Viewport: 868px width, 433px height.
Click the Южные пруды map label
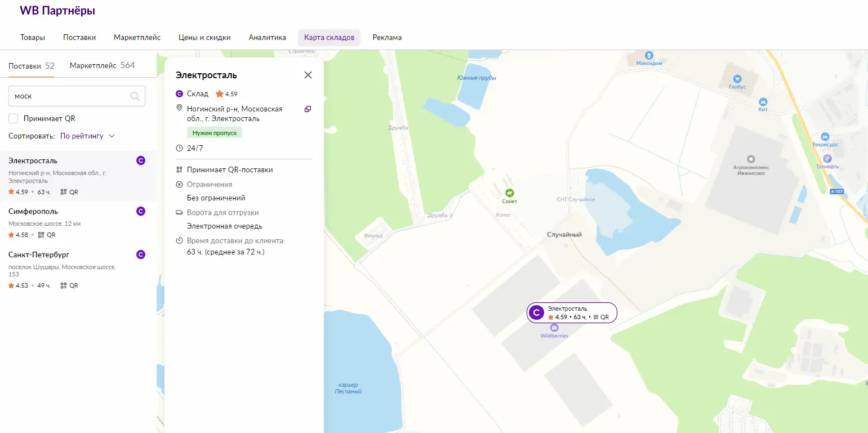click(x=477, y=78)
